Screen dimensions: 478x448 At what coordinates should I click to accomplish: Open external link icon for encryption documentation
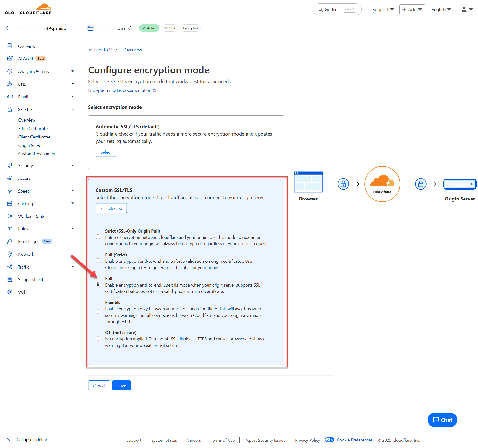point(155,90)
